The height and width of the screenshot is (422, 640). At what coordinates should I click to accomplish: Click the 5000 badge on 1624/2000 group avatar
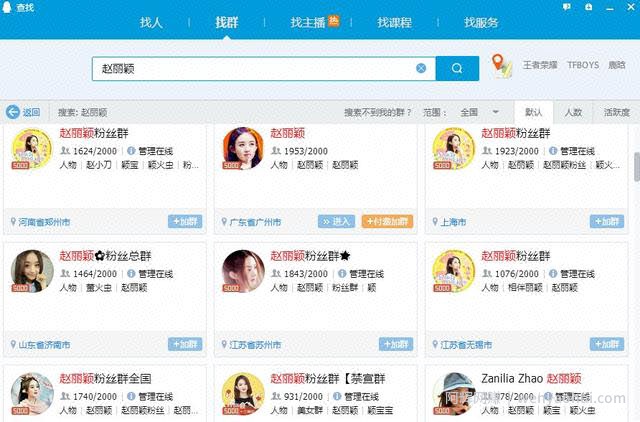(20, 165)
